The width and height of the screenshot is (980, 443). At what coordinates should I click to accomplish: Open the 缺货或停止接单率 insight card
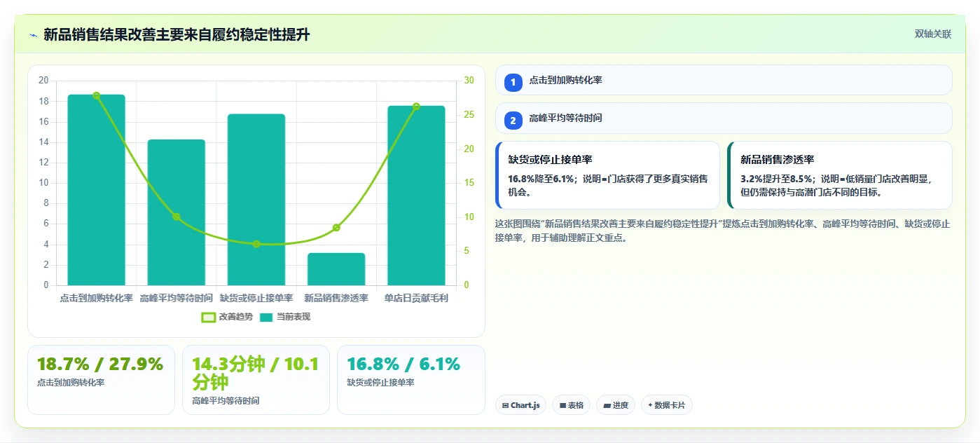click(607, 175)
